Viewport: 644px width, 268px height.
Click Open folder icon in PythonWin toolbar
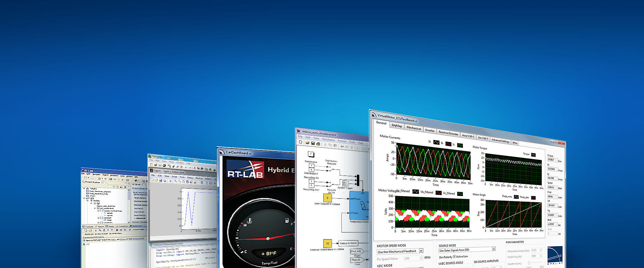point(156,165)
